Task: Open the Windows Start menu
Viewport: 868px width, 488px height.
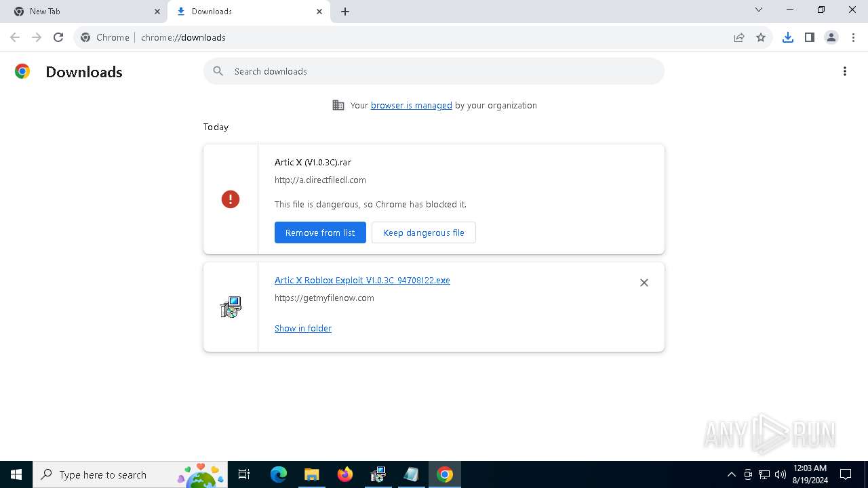Action: click(16, 474)
